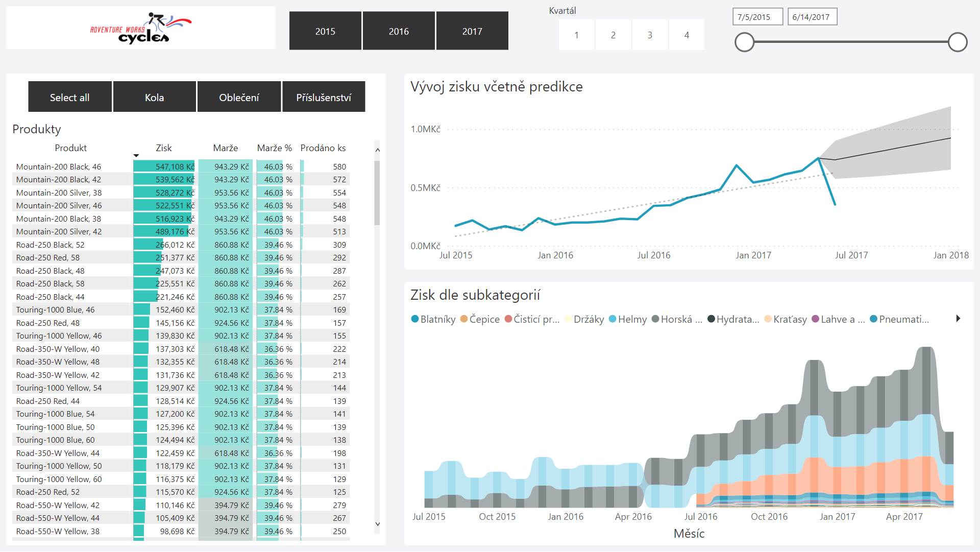Click the Horská ... legend item

pyautogui.click(x=677, y=319)
